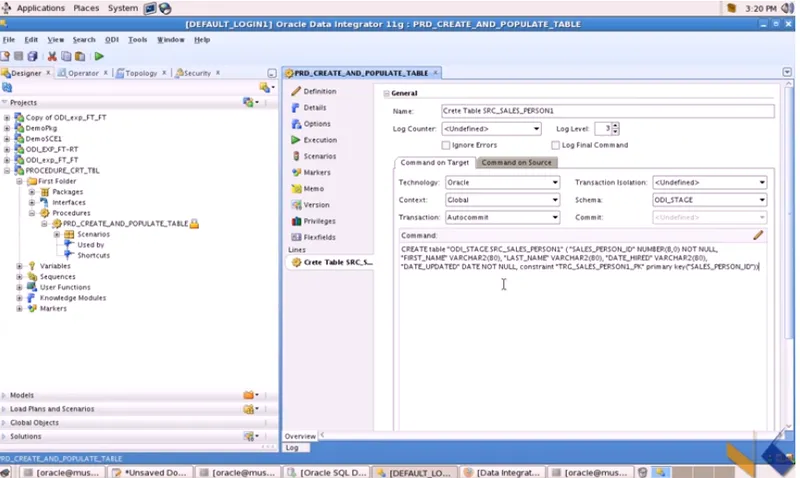Switch to the Command on Source tab
The image size is (800, 478).
pos(516,163)
